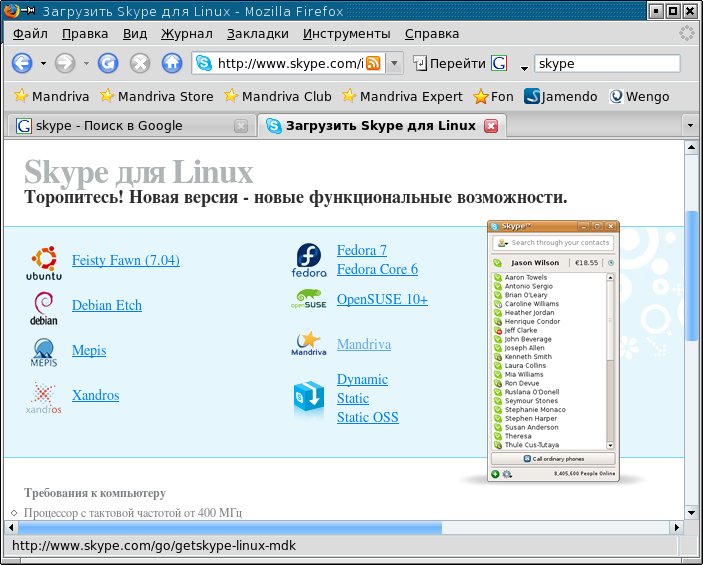Click the Debian swirl logo
This screenshot has width=703, height=565.
pyautogui.click(x=43, y=308)
